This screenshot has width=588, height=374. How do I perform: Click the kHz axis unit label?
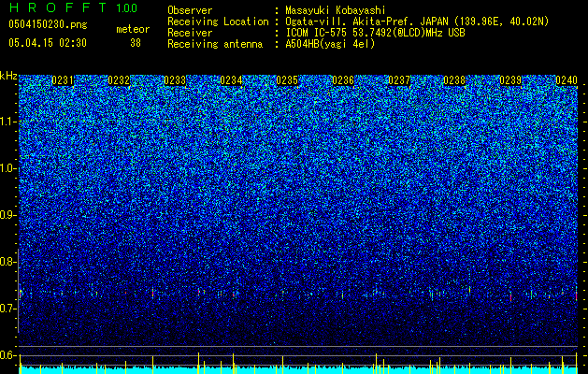[8, 76]
